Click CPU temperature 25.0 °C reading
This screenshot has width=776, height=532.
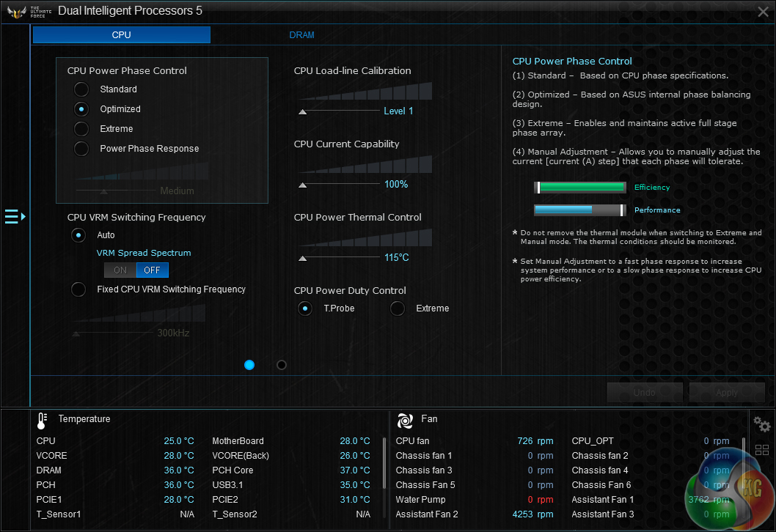(179, 440)
